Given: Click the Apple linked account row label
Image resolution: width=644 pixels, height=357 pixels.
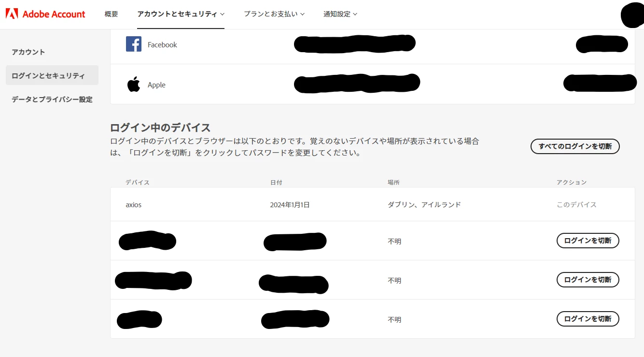Looking at the screenshot, I should click(x=156, y=85).
